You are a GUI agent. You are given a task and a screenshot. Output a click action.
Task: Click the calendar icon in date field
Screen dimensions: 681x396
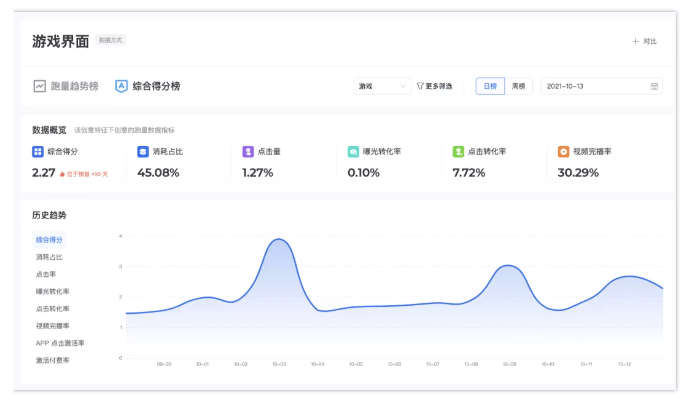(655, 86)
